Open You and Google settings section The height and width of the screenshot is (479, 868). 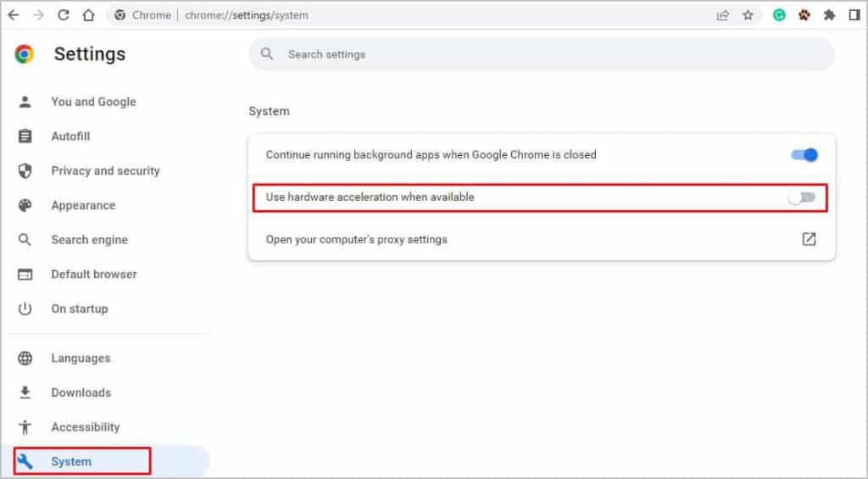[x=93, y=102]
